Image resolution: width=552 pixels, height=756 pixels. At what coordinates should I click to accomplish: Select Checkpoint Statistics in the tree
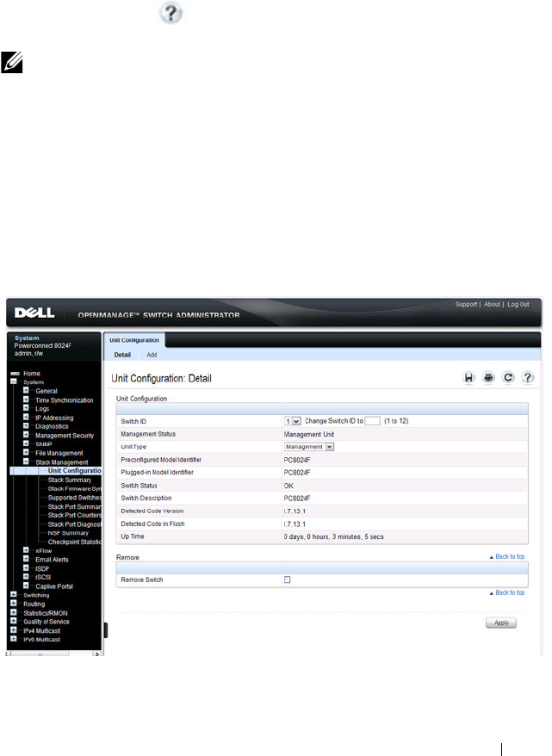pyautogui.click(x=74, y=542)
